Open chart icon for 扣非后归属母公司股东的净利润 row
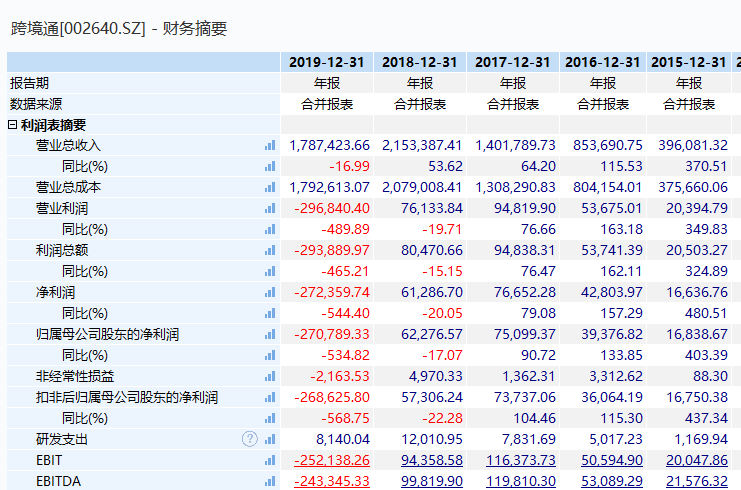The width and height of the screenshot is (741, 490). (x=270, y=397)
